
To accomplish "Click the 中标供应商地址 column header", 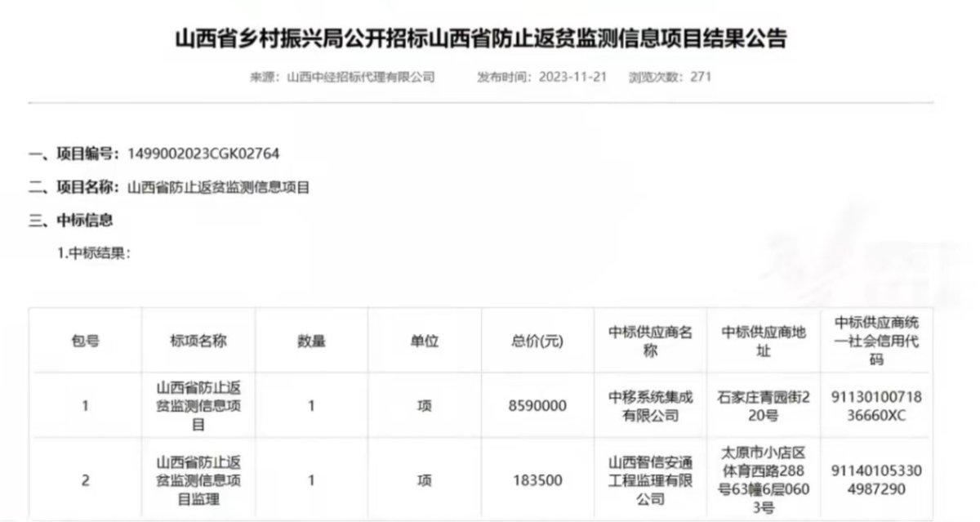I will 764,341.
